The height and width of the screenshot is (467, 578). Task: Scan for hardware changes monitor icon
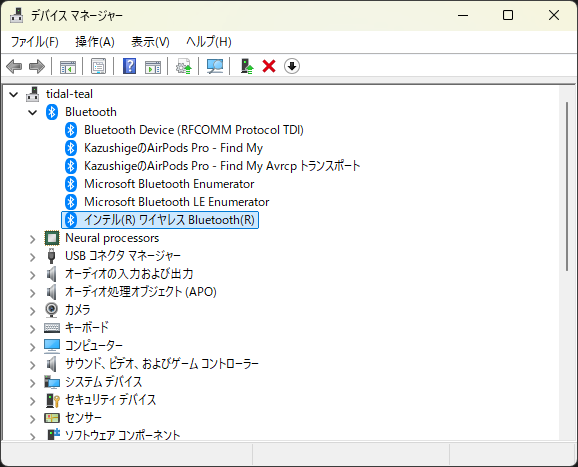215,67
